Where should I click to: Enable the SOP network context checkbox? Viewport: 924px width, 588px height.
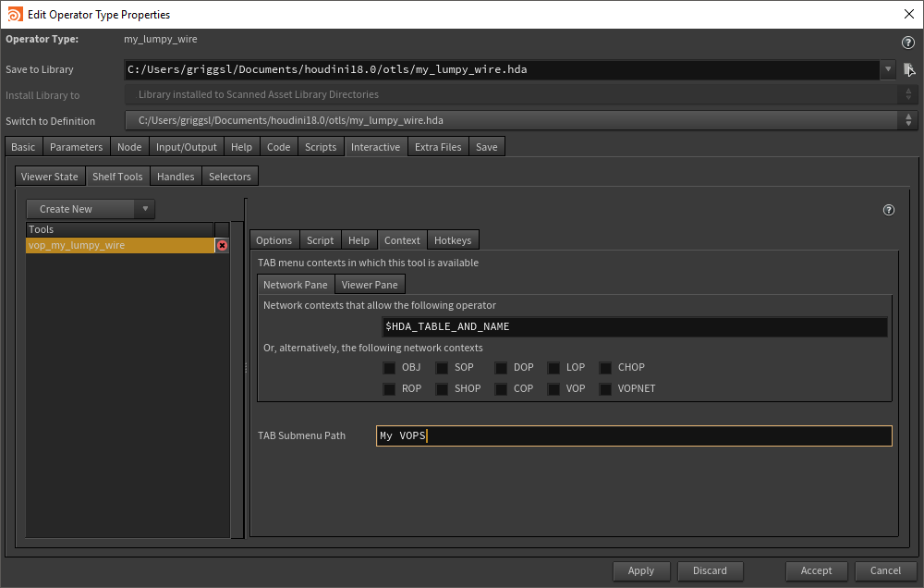click(442, 368)
